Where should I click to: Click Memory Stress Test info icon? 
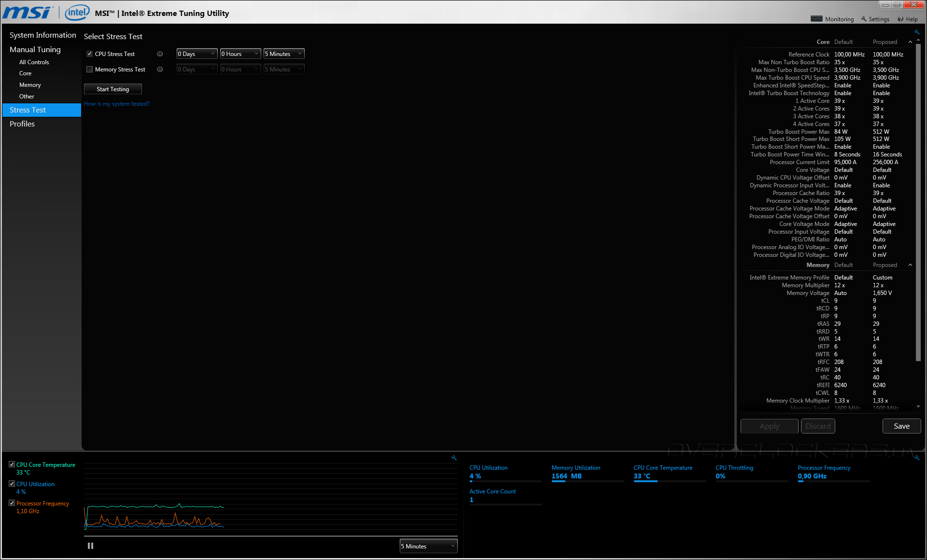pyautogui.click(x=160, y=70)
